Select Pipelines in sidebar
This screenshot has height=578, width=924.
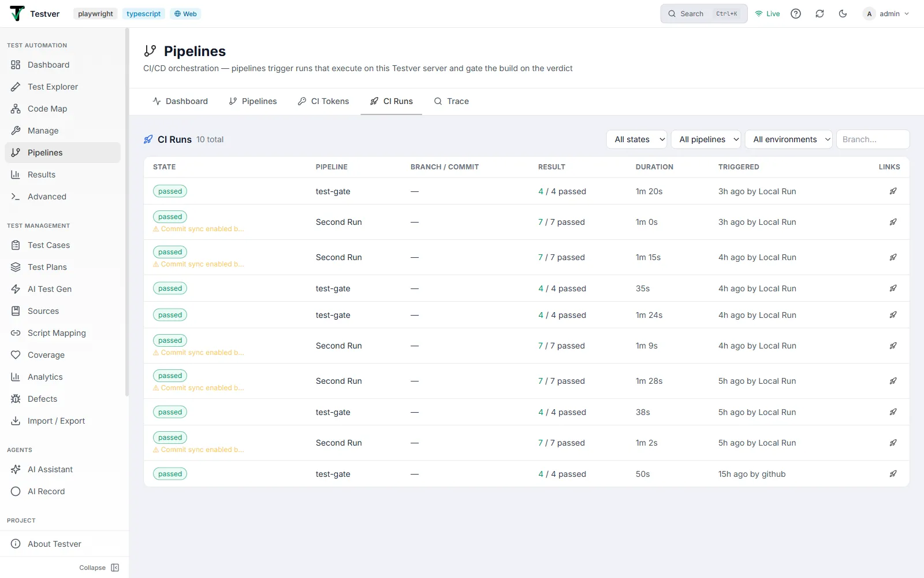point(62,153)
